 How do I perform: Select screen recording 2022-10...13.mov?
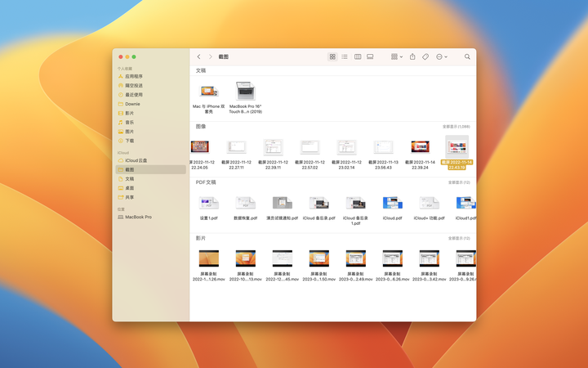(x=245, y=266)
